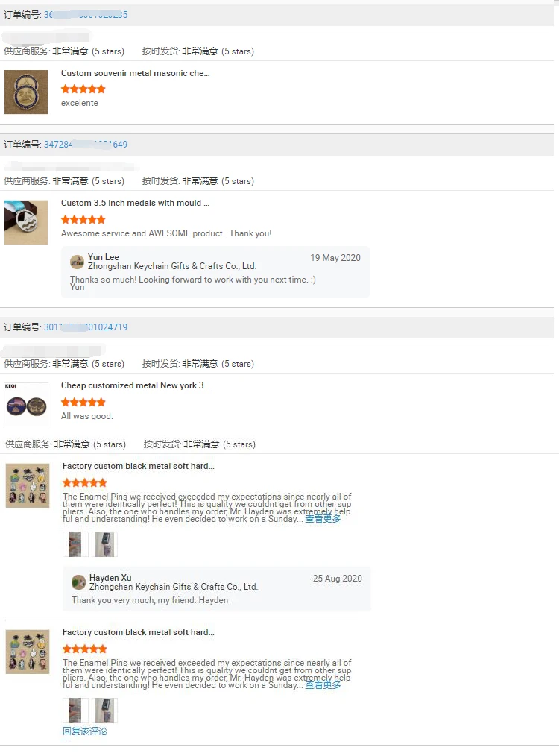The height and width of the screenshot is (756, 559).
Task: Open Cheap customized metal New york title
Action: point(136,385)
